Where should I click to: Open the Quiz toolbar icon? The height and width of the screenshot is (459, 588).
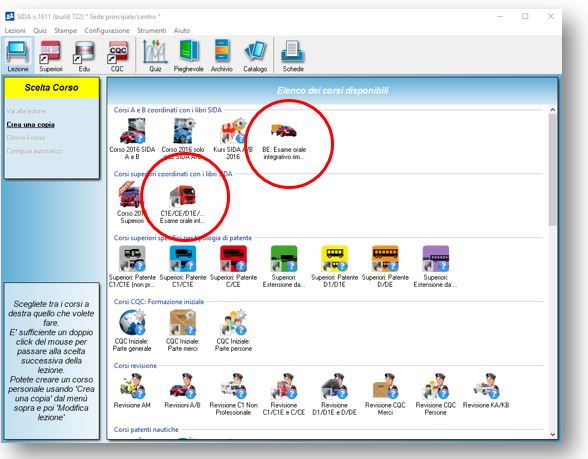point(155,55)
